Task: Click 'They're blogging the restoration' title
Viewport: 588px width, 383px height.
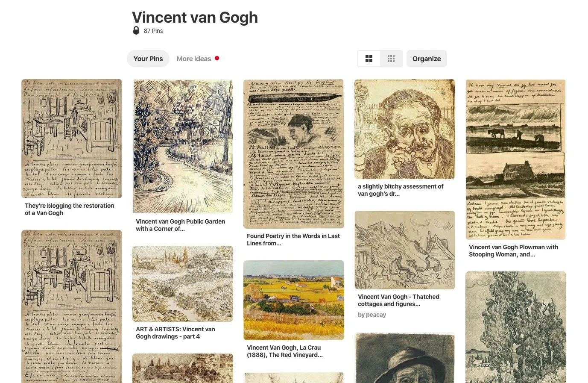Action: click(x=70, y=209)
